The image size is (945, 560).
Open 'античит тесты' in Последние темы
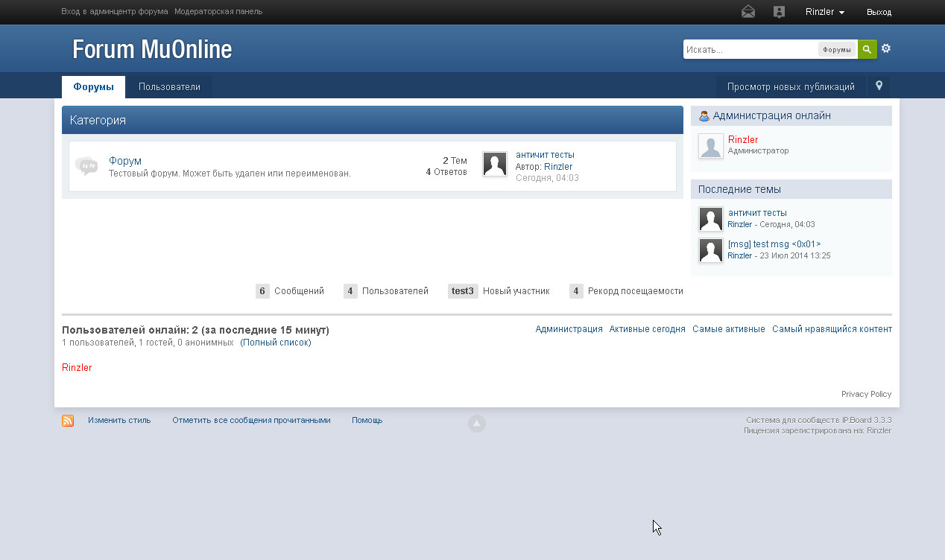pyautogui.click(x=757, y=213)
